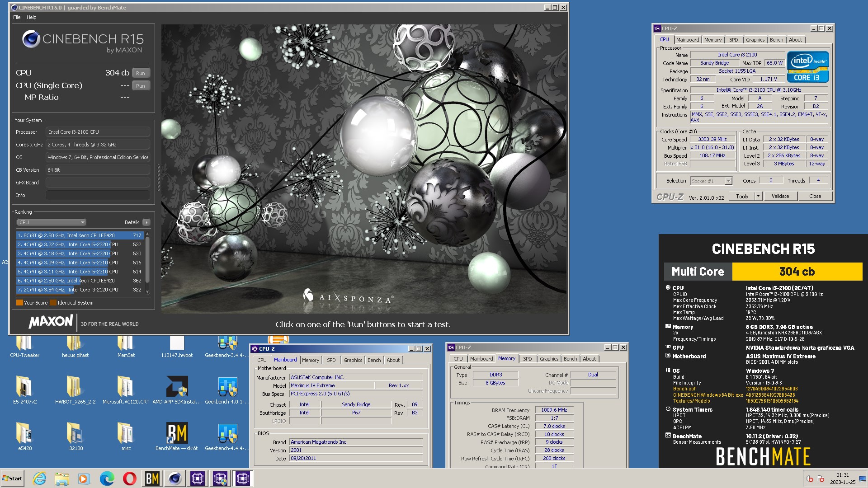The width and height of the screenshot is (868, 488).
Task: Launch Microsoft Edge from taskbar
Action: (107, 479)
